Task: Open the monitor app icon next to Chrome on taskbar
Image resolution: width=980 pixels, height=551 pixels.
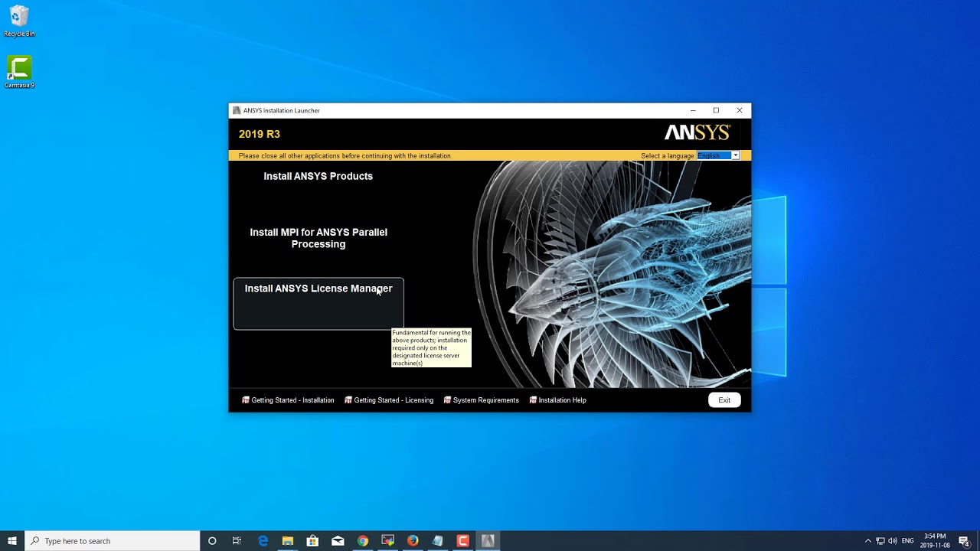Action: tap(387, 541)
